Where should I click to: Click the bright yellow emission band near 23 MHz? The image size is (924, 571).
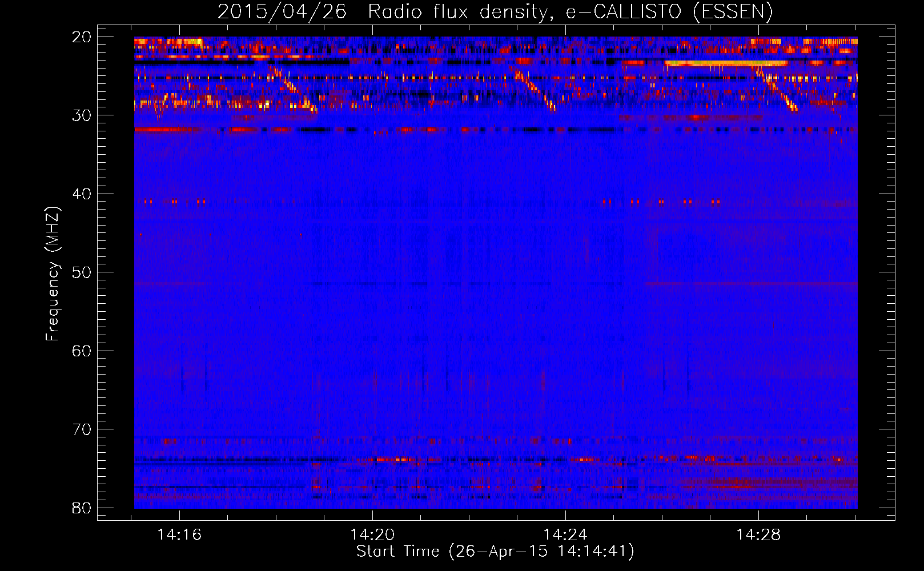725,63
